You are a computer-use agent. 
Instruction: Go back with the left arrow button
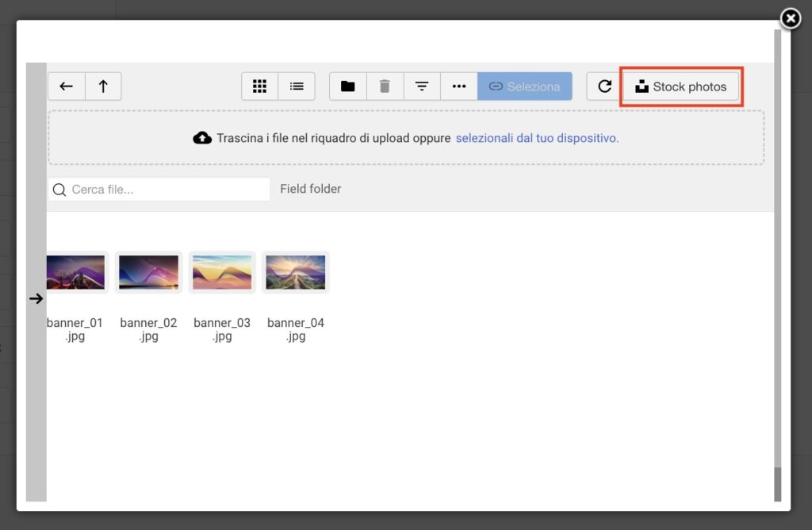(67, 86)
